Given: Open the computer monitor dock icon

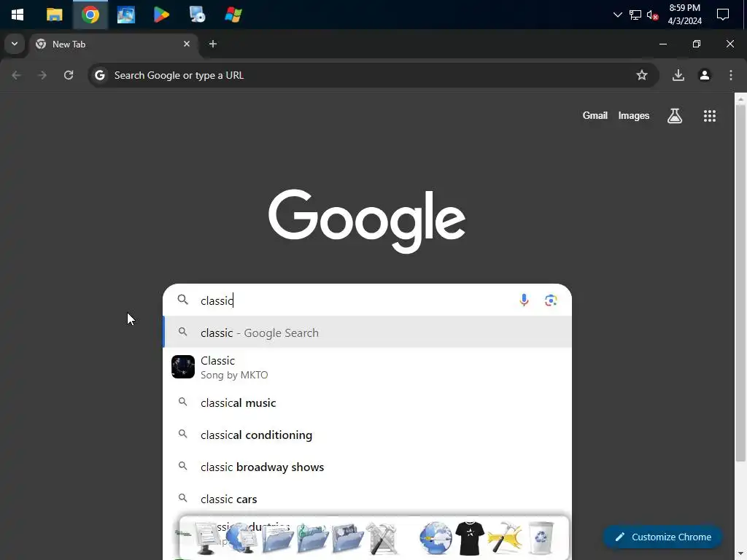Looking at the screenshot, I should click(206, 538).
